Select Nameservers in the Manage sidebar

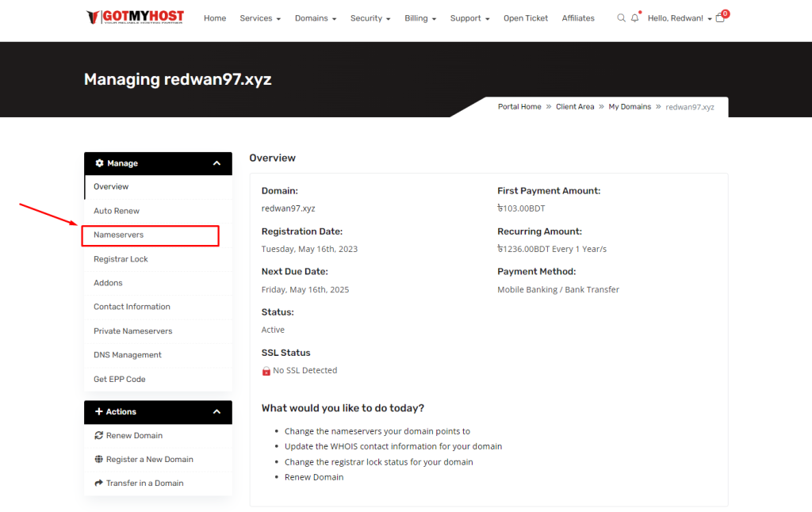(119, 235)
